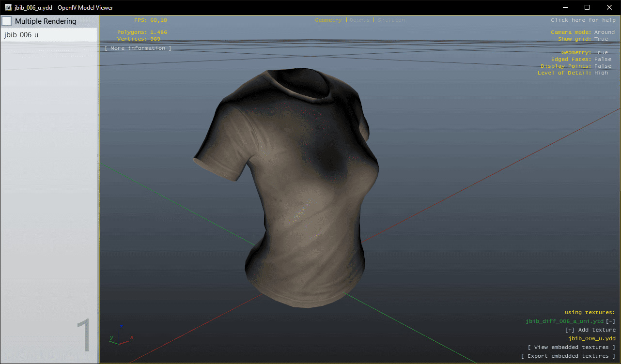This screenshot has width=621, height=364.
Task: Minimize the Model Viewer window
Action: [x=565, y=7]
